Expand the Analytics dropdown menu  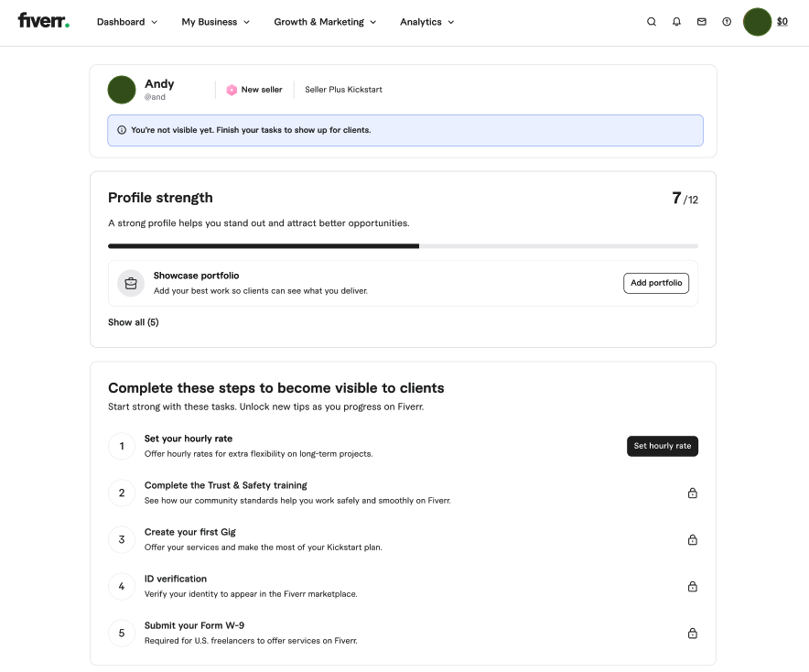point(426,22)
